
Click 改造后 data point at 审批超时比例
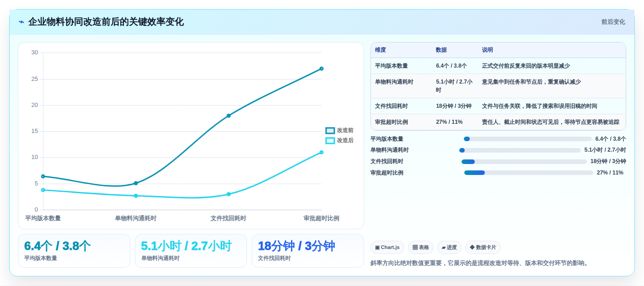pyautogui.click(x=322, y=152)
